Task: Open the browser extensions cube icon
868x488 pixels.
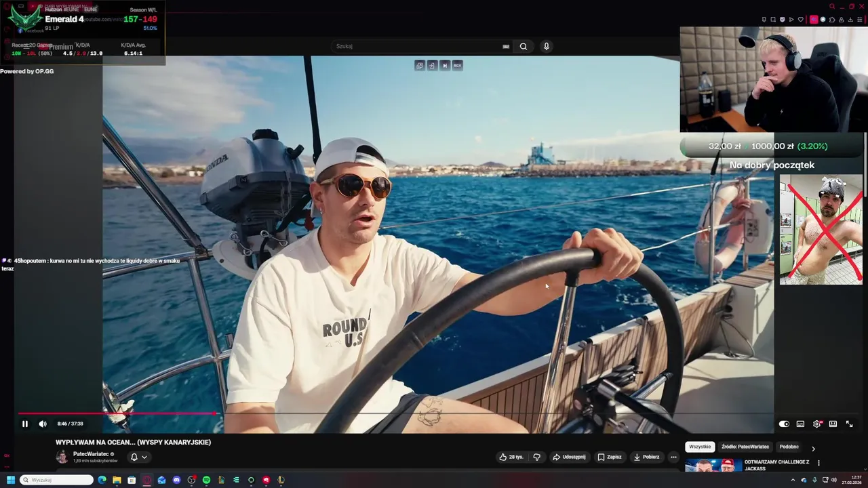Action: (832, 20)
